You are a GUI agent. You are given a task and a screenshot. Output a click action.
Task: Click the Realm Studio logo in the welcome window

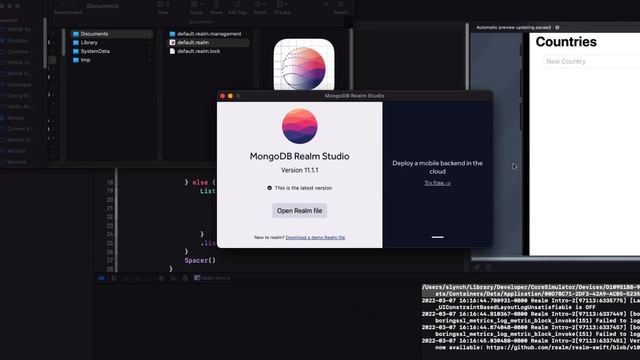300,126
